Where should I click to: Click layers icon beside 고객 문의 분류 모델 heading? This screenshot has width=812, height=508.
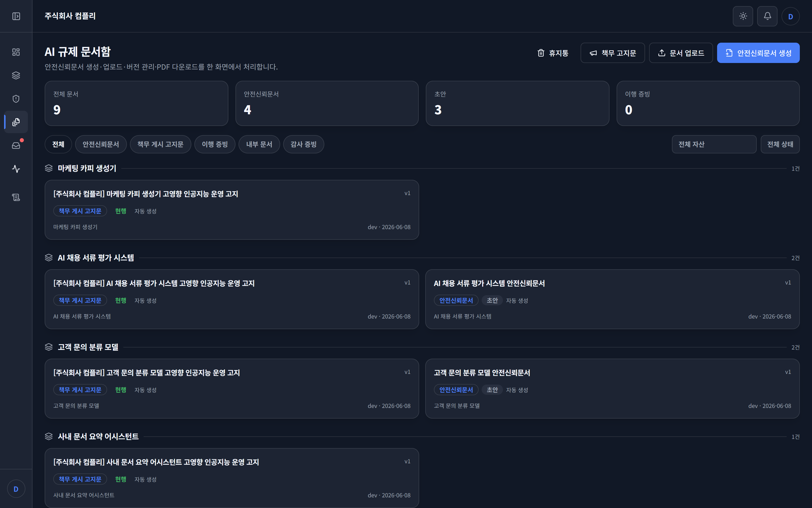click(49, 347)
